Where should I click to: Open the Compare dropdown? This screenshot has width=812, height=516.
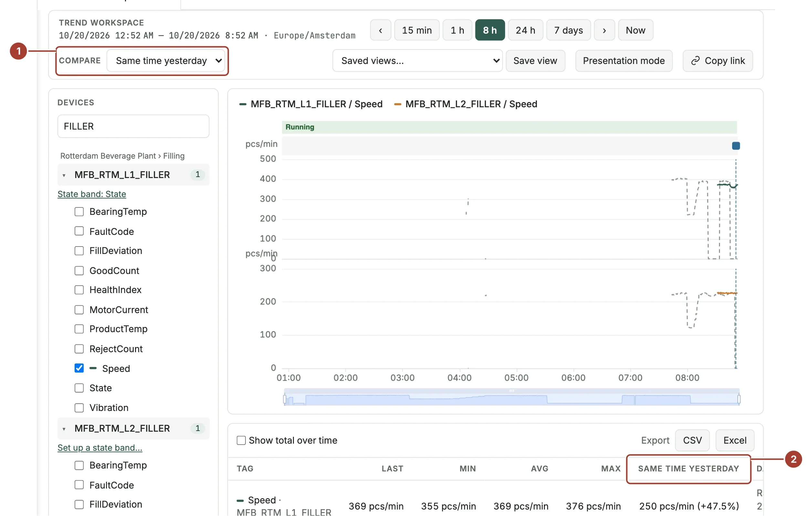pyautogui.click(x=166, y=61)
